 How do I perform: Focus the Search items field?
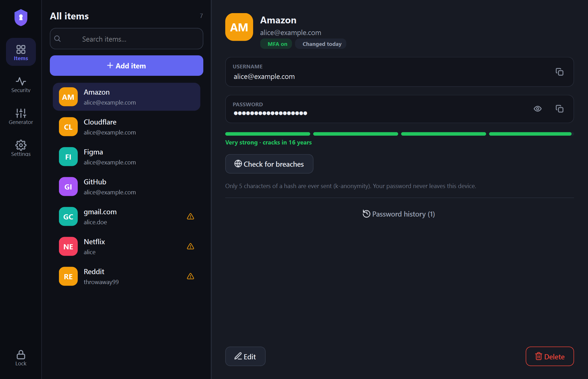coord(126,39)
